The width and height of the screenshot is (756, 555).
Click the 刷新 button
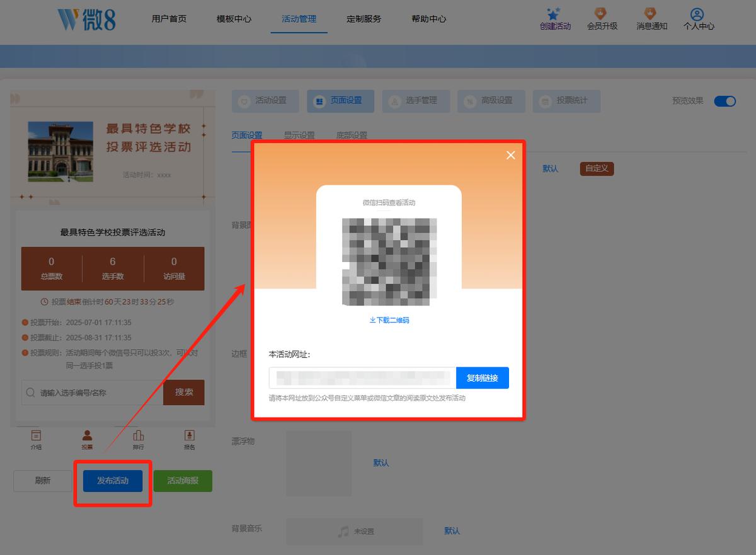(43, 481)
